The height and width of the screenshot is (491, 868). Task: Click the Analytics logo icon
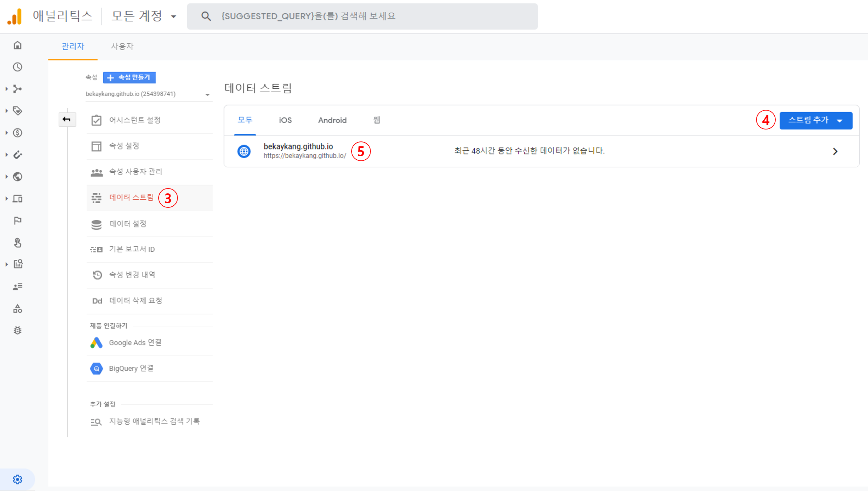point(15,16)
